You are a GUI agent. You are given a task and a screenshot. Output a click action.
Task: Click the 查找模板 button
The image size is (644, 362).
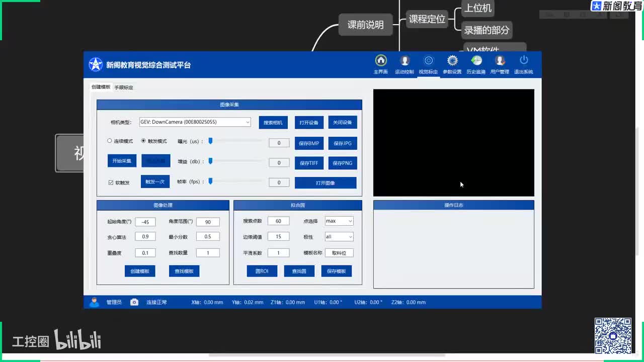pyautogui.click(x=184, y=271)
